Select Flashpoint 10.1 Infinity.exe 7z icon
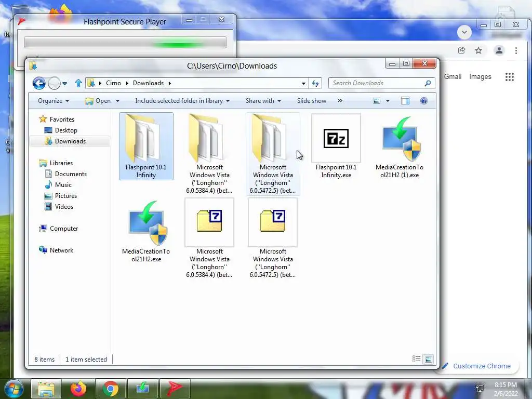The width and height of the screenshot is (532, 399). click(x=336, y=138)
